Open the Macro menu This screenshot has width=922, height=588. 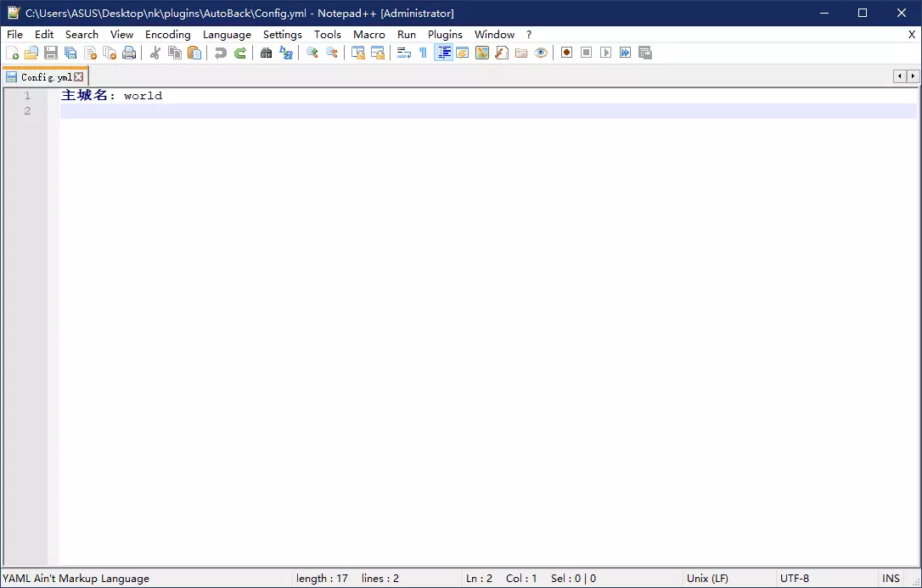(x=369, y=35)
